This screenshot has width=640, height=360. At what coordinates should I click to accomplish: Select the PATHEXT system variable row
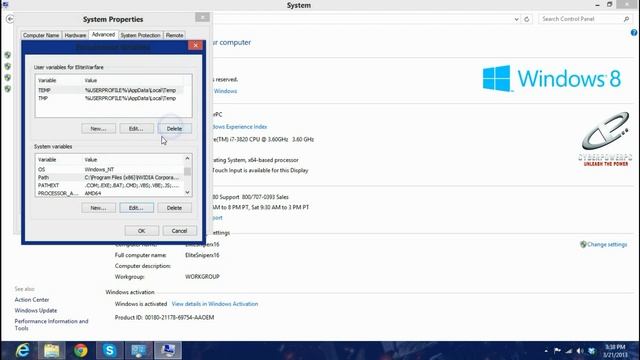coord(110,185)
